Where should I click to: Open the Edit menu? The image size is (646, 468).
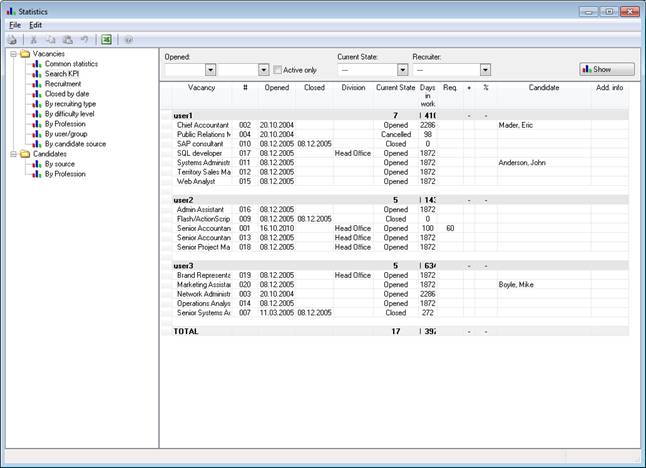coord(35,24)
